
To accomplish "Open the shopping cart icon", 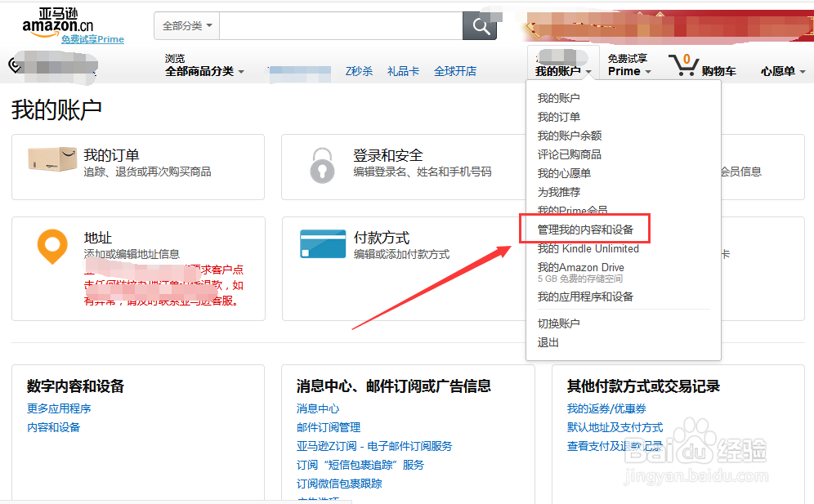I will point(684,65).
